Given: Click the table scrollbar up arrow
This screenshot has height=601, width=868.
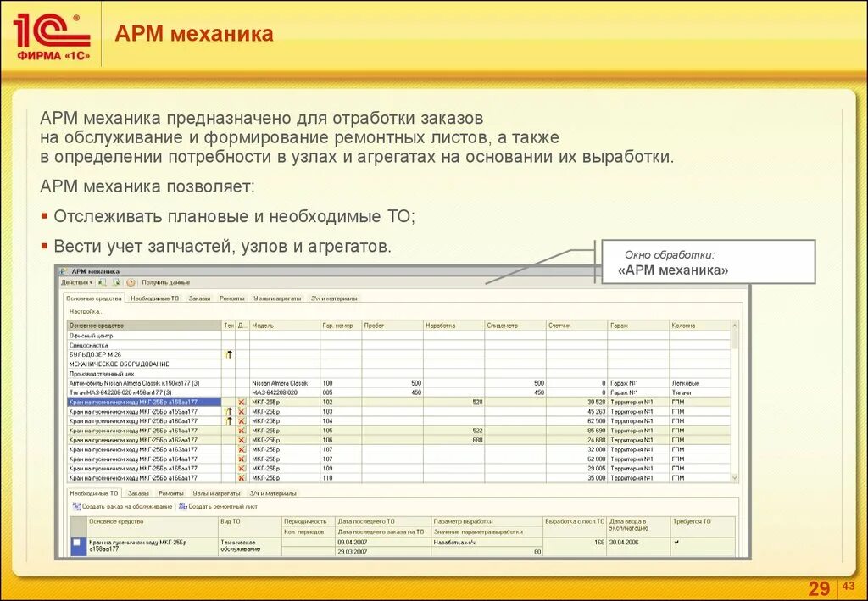Looking at the screenshot, I should click(735, 326).
